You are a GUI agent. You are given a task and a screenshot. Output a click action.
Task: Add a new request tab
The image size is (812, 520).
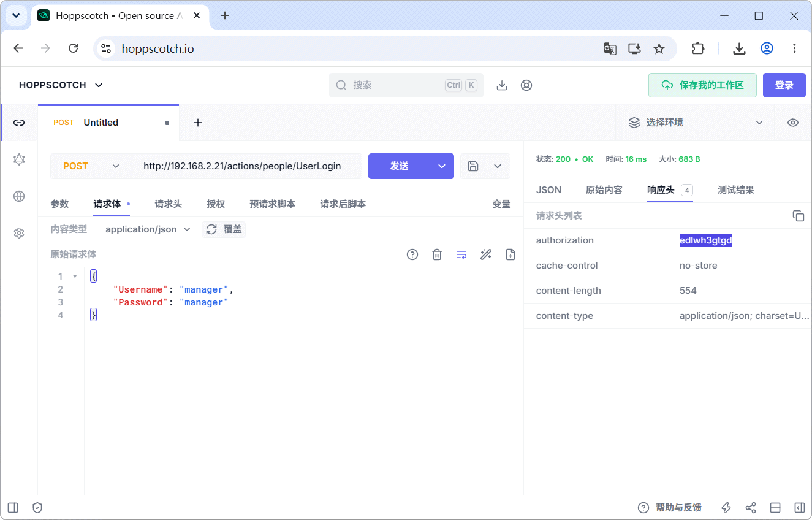pyautogui.click(x=198, y=123)
